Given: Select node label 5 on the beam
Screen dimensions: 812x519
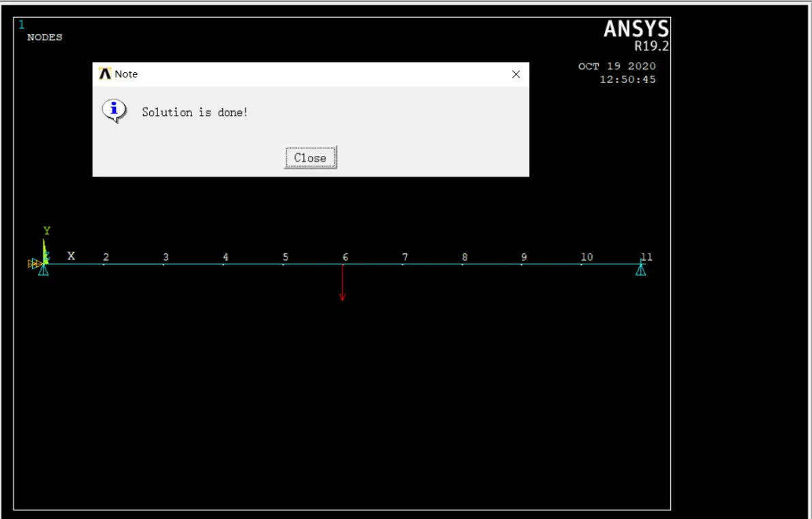Looking at the screenshot, I should coord(285,257).
